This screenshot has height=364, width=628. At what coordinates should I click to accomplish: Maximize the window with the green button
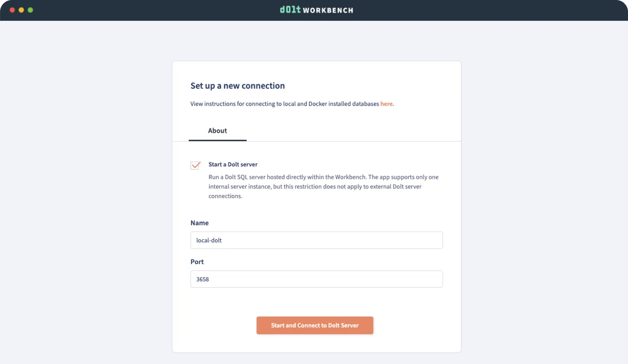pos(30,10)
